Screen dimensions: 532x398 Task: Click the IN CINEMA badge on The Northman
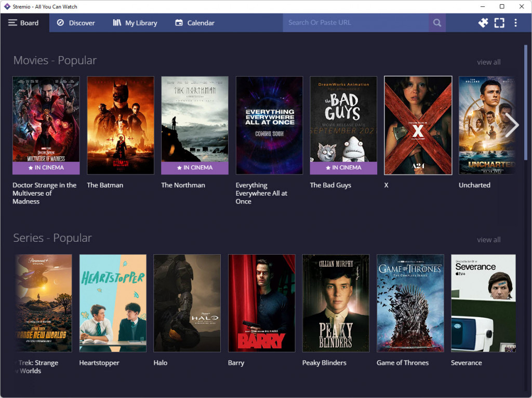pyautogui.click(x=195, y=168)
